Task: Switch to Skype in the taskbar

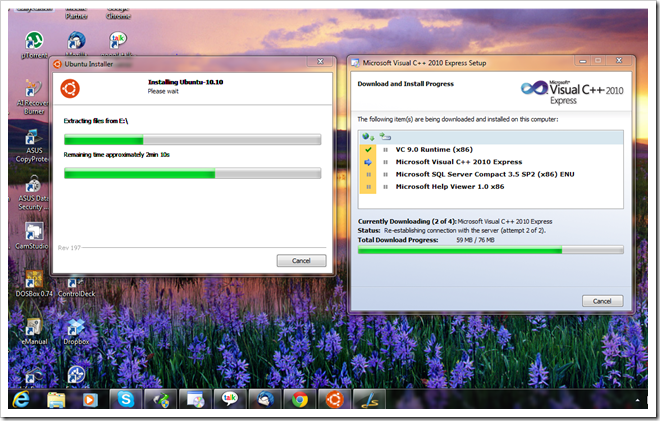Action: click(126, 399)
